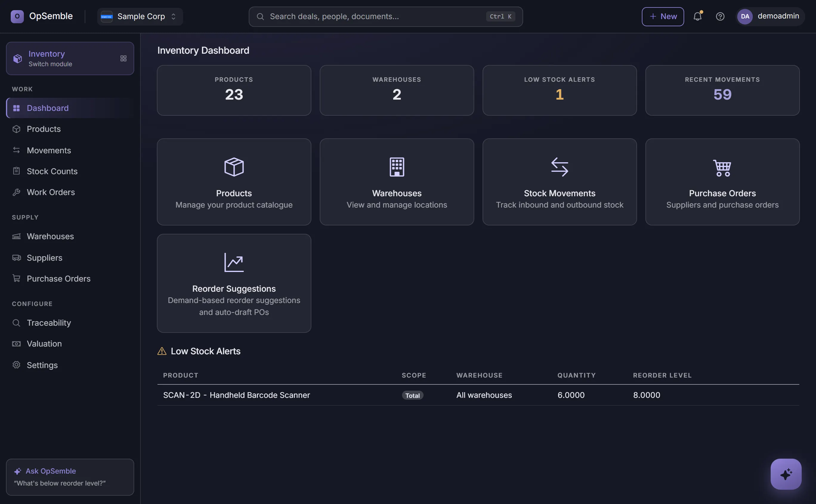
Task: Open Products in the sidebar
Action: (70, 129)
